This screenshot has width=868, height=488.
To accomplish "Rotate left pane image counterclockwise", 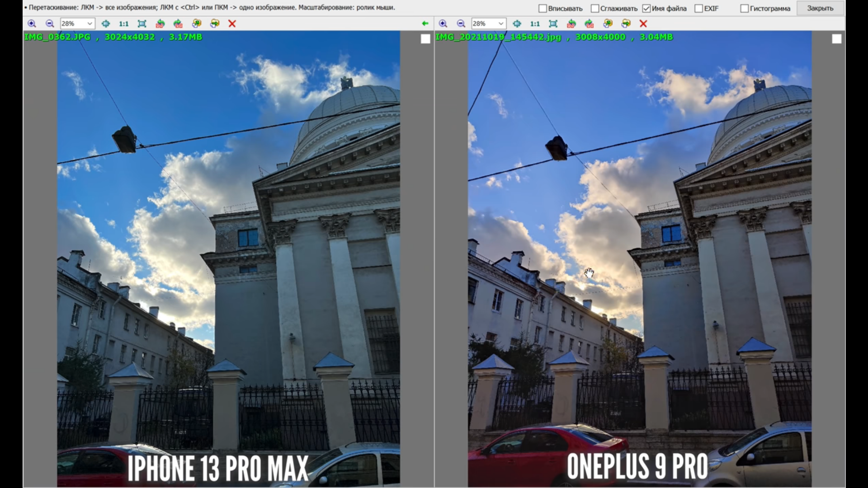I will tap(160, 23).
